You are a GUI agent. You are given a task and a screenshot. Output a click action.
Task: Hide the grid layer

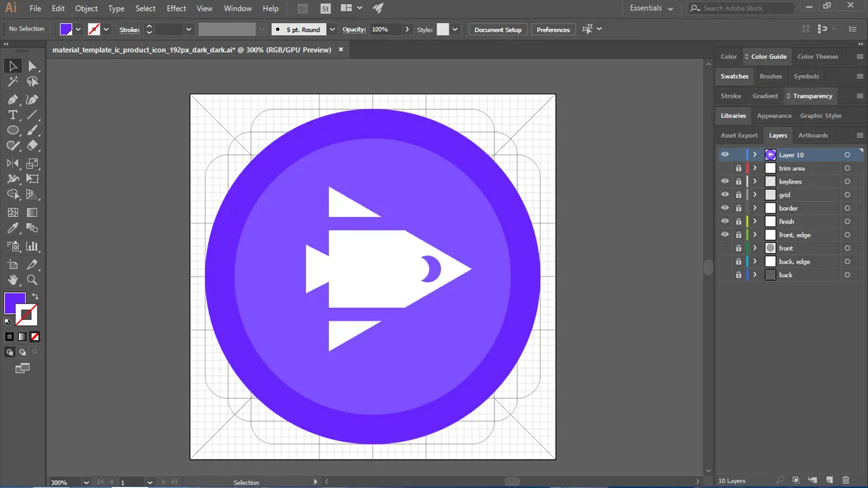[725, 195]
